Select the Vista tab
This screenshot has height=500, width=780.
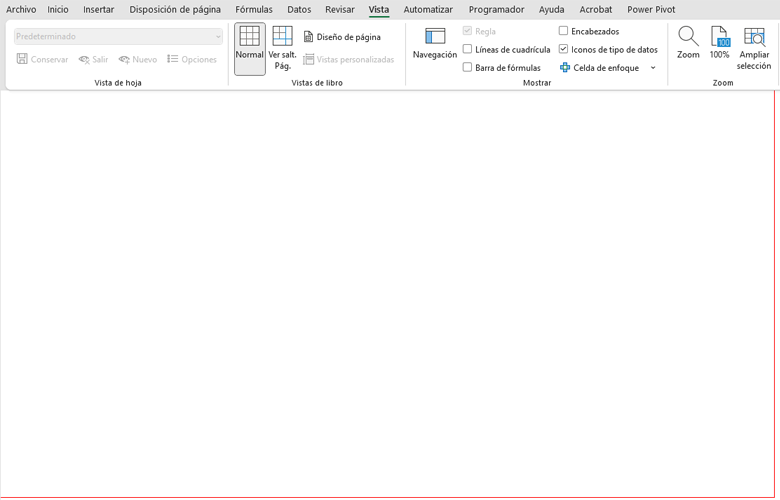pyautogui.click(x=379, y=9)
